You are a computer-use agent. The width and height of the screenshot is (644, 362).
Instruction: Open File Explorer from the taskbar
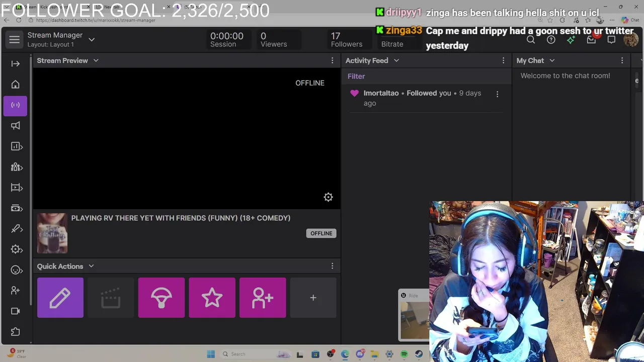[374, 354]
